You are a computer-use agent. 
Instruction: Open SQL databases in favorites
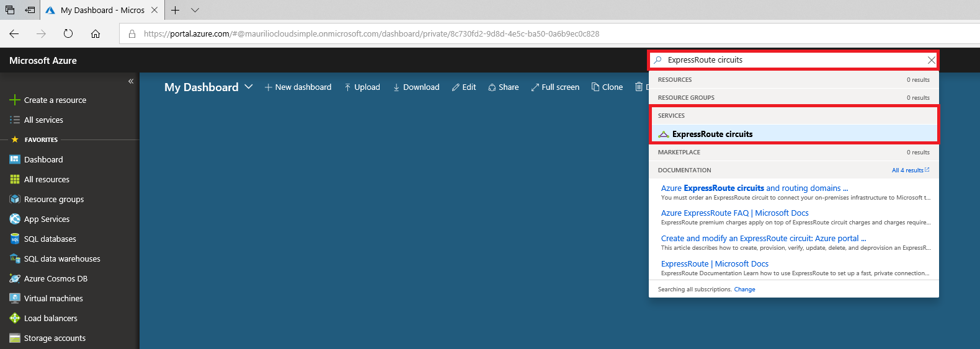click(x=50, y=239)
